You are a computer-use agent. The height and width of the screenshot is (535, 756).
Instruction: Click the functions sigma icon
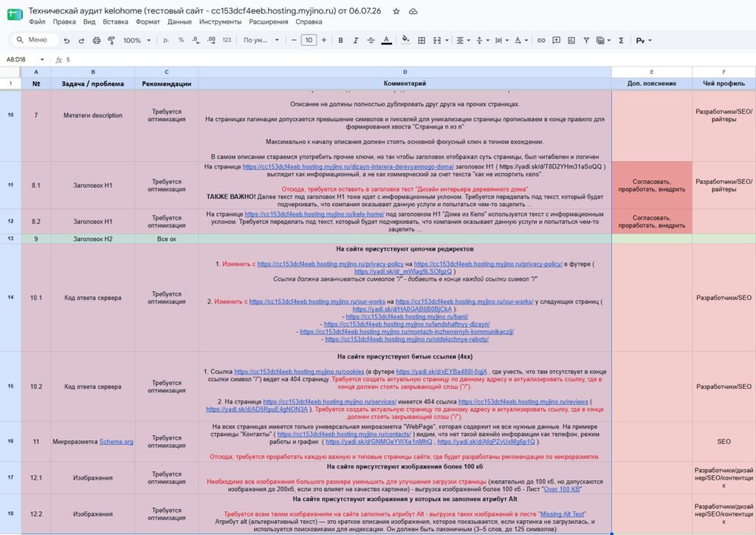(x=621, y=41)
